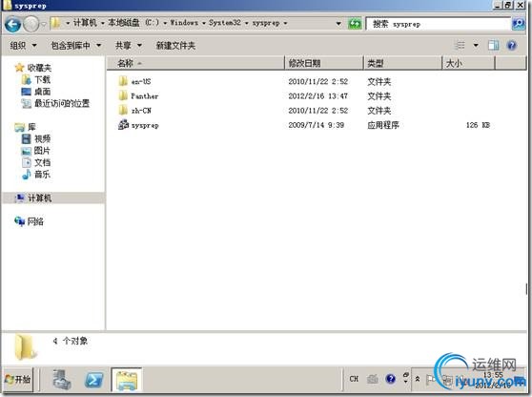Toggle the preview pane icon
The width and height of the screenshot is (532, 397).
(493, 45)
